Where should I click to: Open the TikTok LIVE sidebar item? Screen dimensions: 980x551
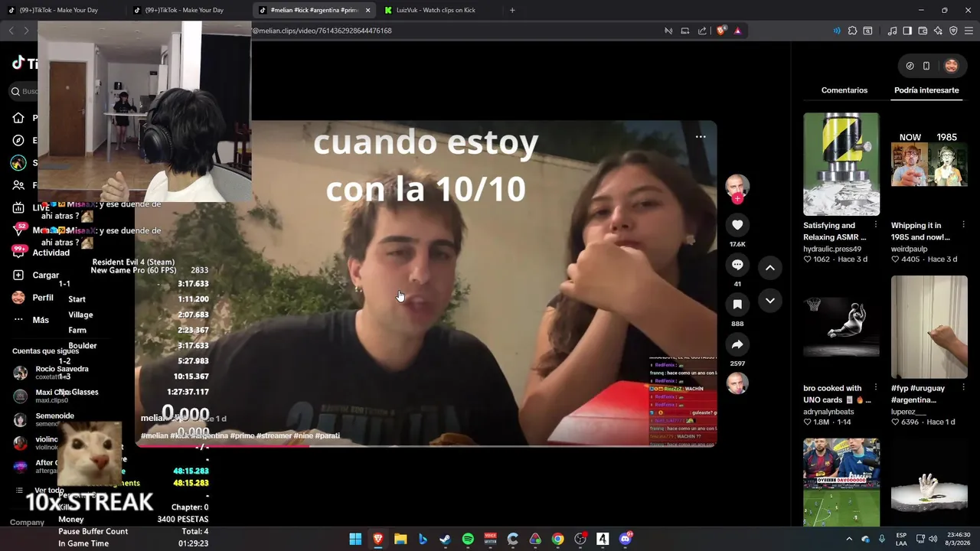point(31,207)
